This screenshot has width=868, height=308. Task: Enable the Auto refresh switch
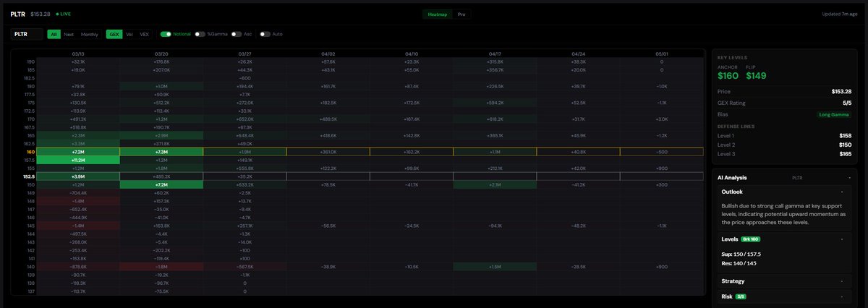click(265, 33)
